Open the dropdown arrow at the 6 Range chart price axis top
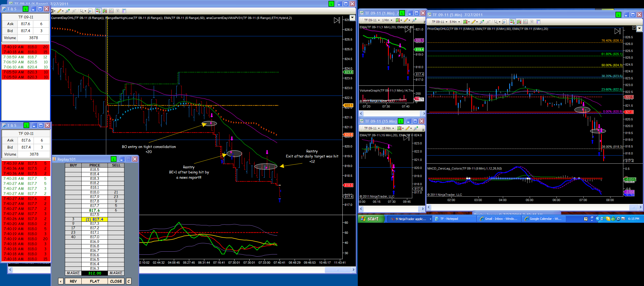This screenshot has width=644, height=286. (352, 18)
